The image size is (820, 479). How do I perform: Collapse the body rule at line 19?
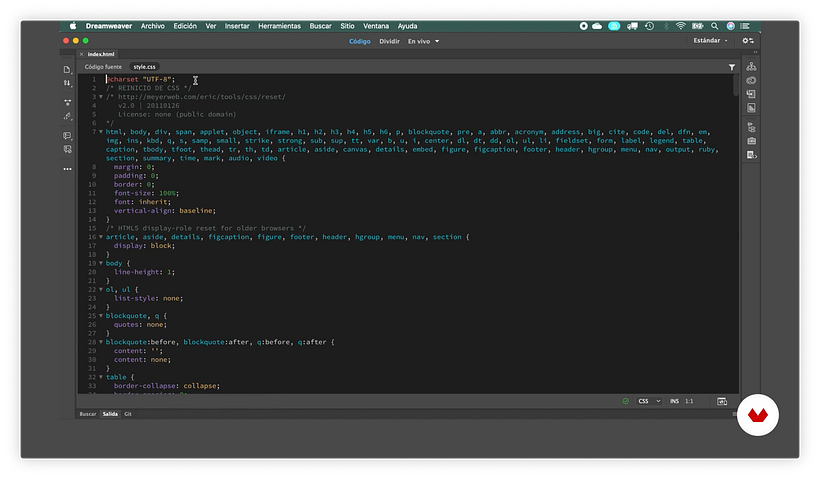pos(101,263)
